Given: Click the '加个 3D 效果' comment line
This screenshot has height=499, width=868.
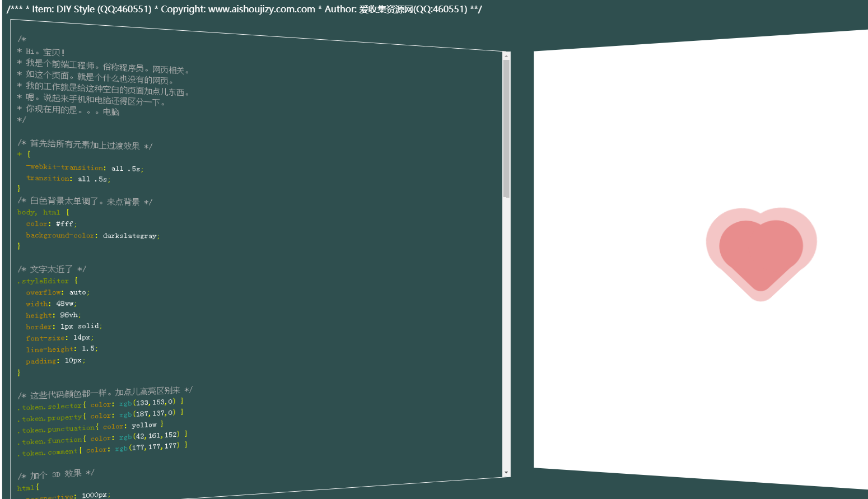Looking at the screenshot, I should tap(56, 474).
